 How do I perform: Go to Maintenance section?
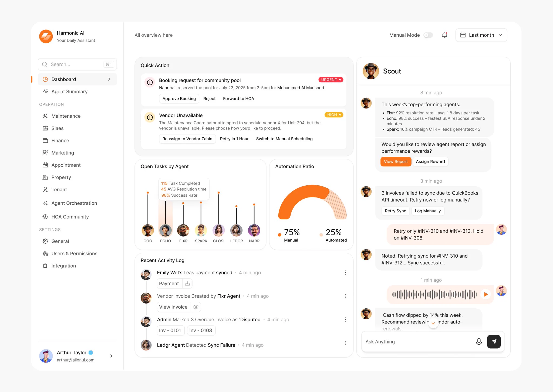[x=66, y=116]
